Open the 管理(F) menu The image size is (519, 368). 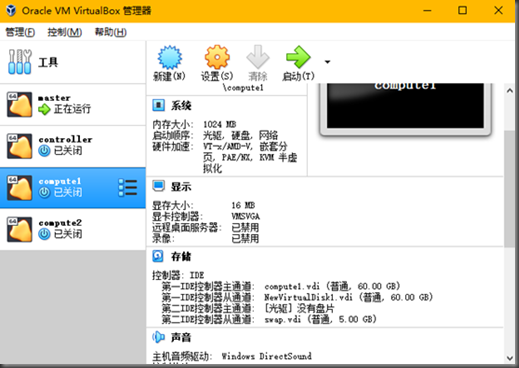pos(20,32)
